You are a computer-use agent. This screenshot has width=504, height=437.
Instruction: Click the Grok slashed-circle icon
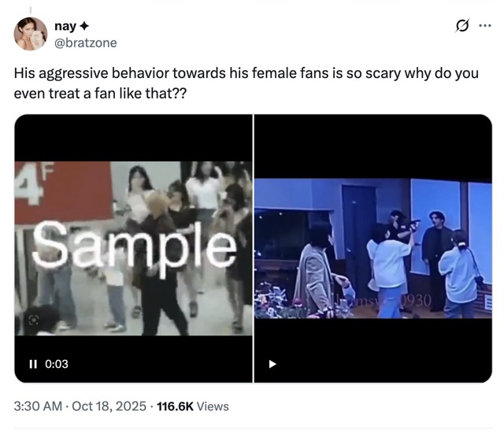click(462, 26)
